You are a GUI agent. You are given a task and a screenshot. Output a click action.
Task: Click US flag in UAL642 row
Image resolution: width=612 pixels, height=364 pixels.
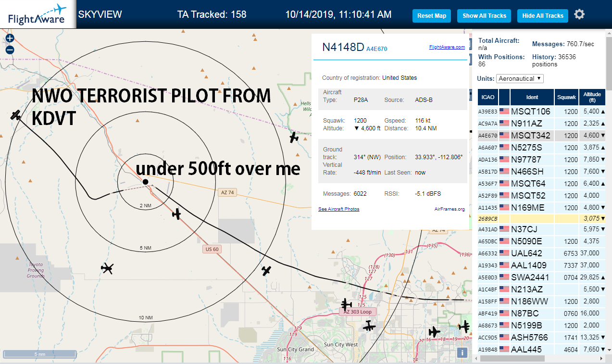[x=504, y=253]
